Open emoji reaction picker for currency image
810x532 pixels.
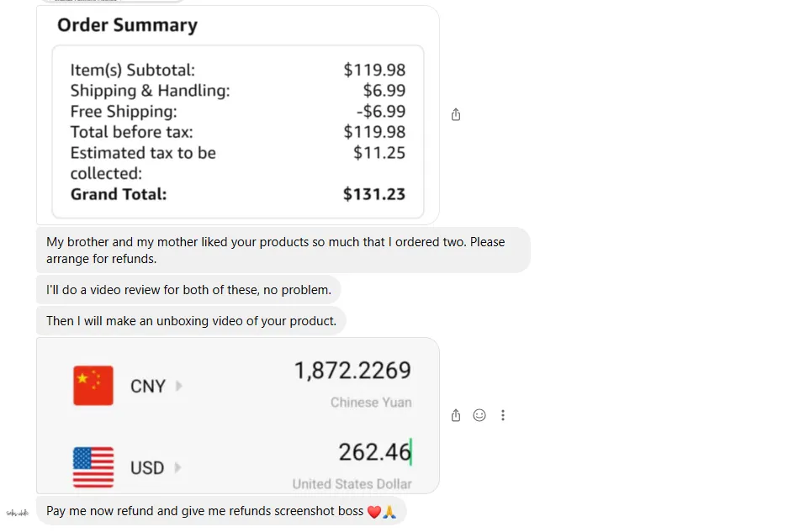click(479, 415)
